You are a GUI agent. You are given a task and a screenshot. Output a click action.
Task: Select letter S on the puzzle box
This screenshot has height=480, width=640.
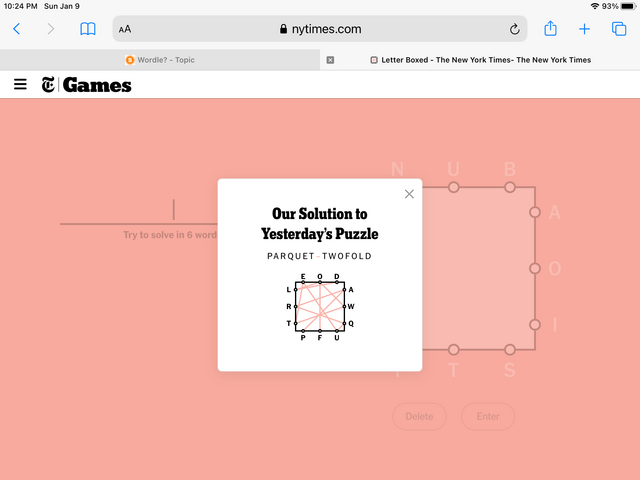(x=510, y=370)
